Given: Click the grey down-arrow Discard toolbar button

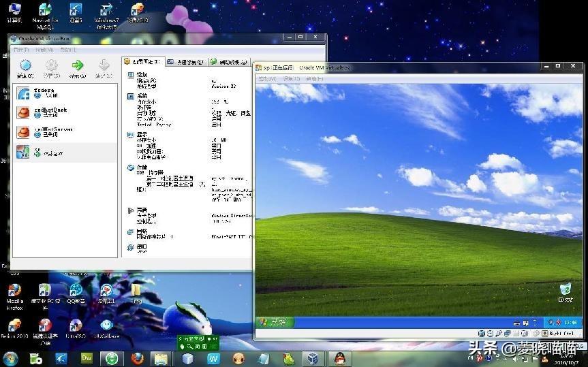Looking at the screenshot, I should pos(104,69).
